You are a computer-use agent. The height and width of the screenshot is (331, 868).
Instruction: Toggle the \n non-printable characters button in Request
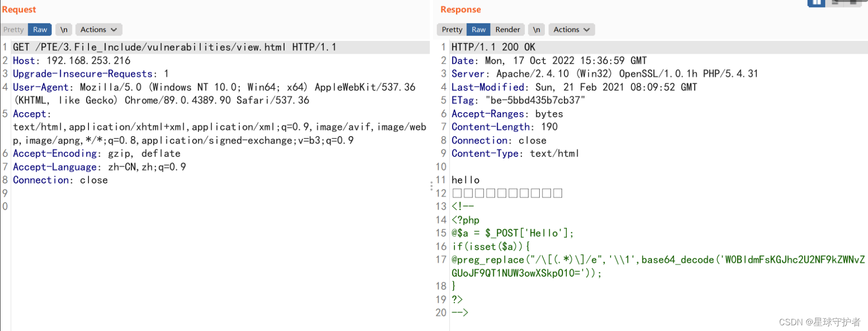(64, 29)
